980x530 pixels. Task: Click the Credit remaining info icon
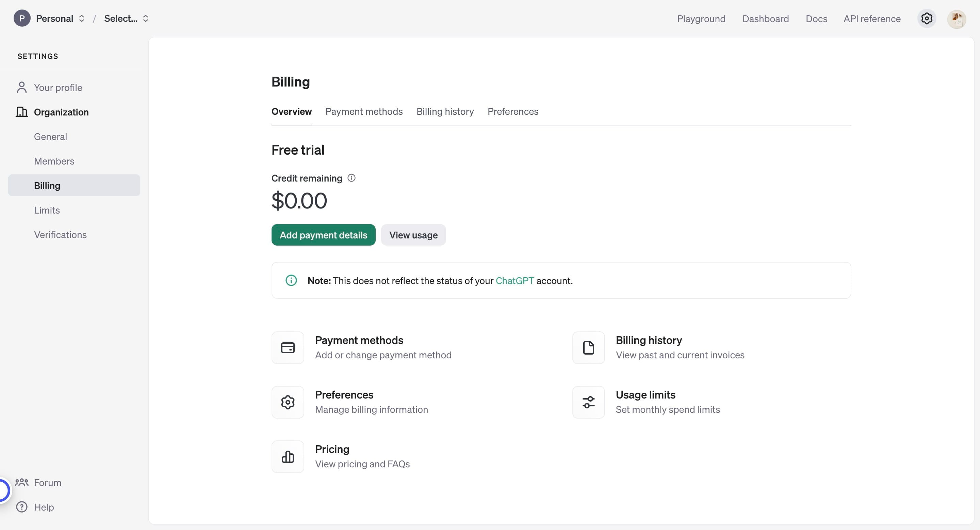352,178
